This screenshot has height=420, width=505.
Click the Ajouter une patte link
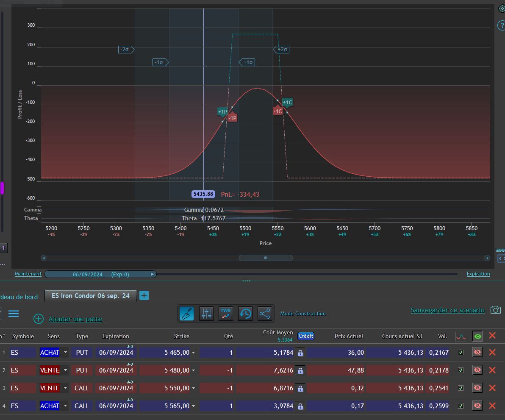(75, 319)
